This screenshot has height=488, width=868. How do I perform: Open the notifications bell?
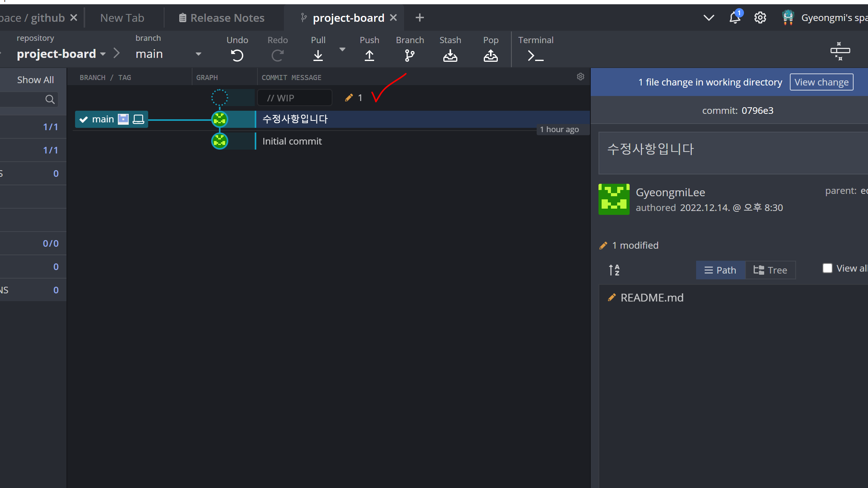point(734,18)
